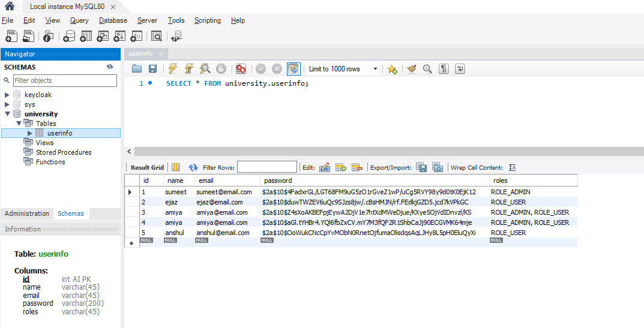Select the sumeet@email.com cell
This screenshot has width=644, height=328.
(227, 192)
